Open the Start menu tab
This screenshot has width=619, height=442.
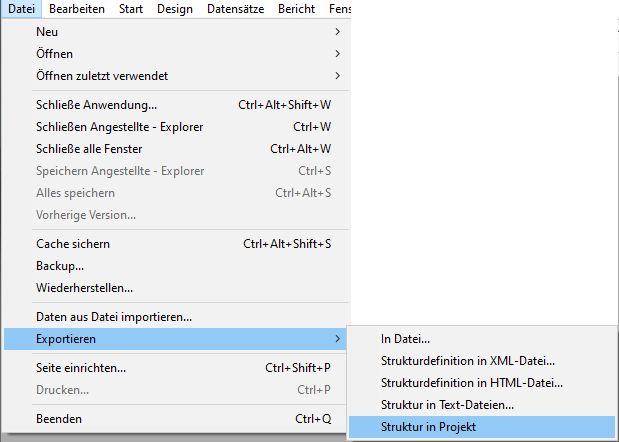click(x=129, y=9)
